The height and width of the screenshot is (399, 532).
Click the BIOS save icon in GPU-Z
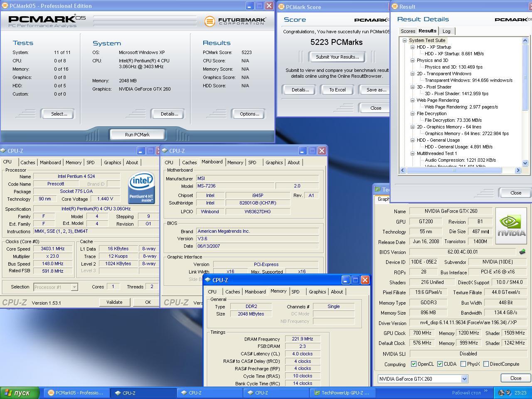[x=522, y=252]
